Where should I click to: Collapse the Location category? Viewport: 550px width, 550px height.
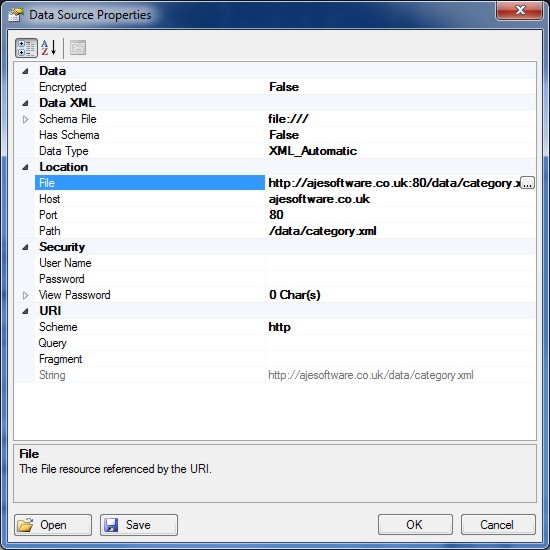click(x=25, y=167)
